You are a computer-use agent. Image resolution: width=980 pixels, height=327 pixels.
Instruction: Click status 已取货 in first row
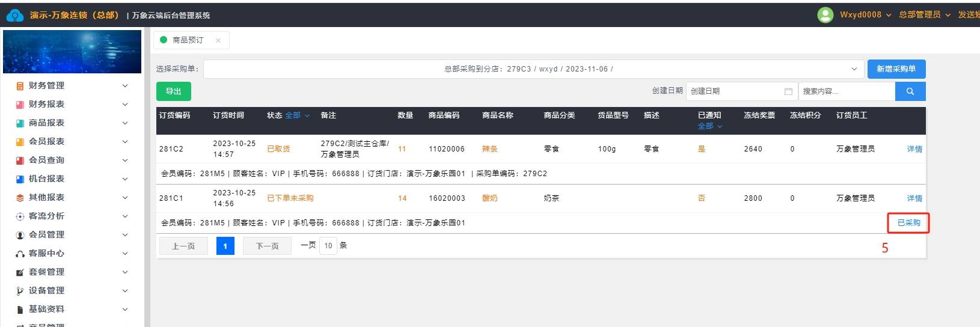click(278, 149)
